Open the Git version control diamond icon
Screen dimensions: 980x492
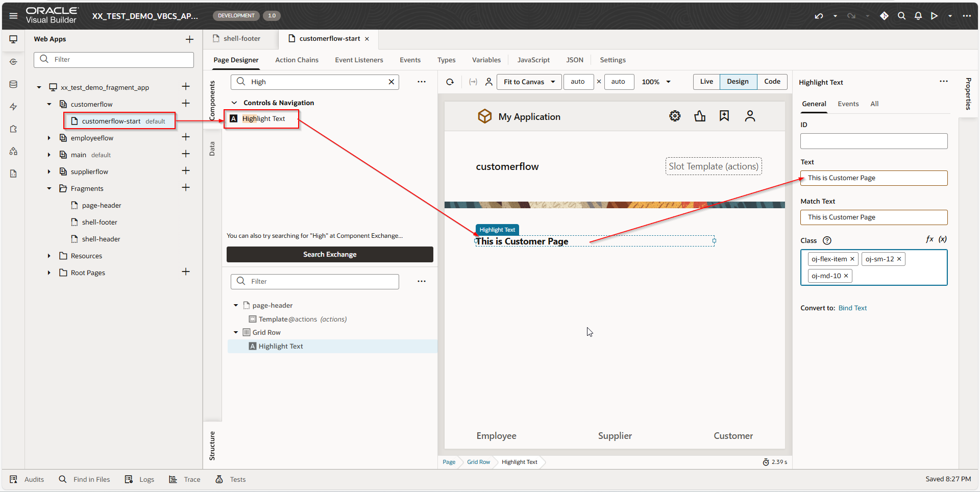click(x=884, y=16)
